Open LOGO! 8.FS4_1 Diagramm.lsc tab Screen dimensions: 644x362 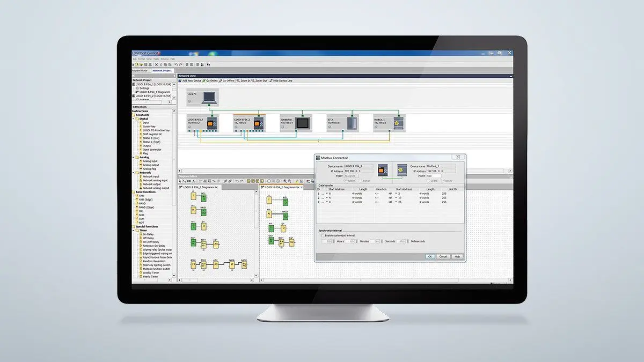(201, 188)
